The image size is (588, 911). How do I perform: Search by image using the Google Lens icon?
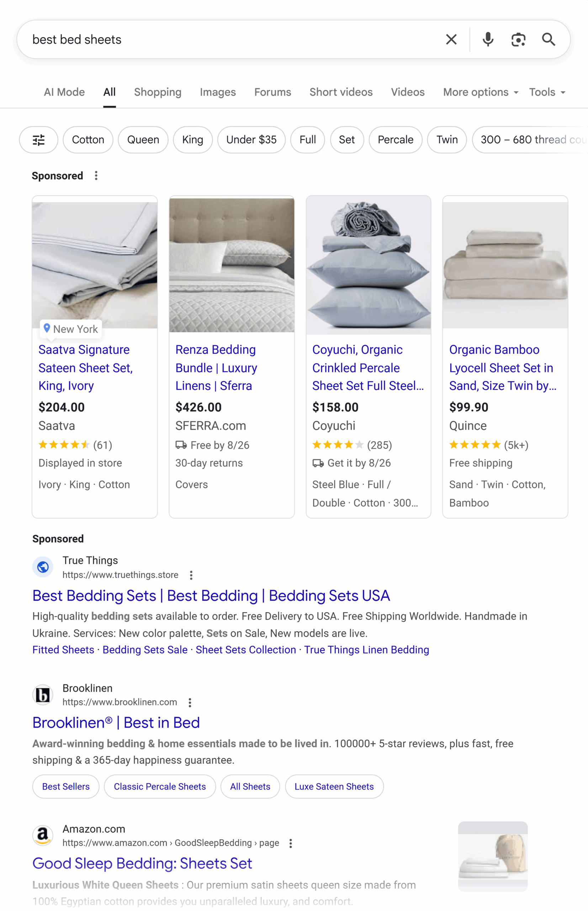coord(518,40)
